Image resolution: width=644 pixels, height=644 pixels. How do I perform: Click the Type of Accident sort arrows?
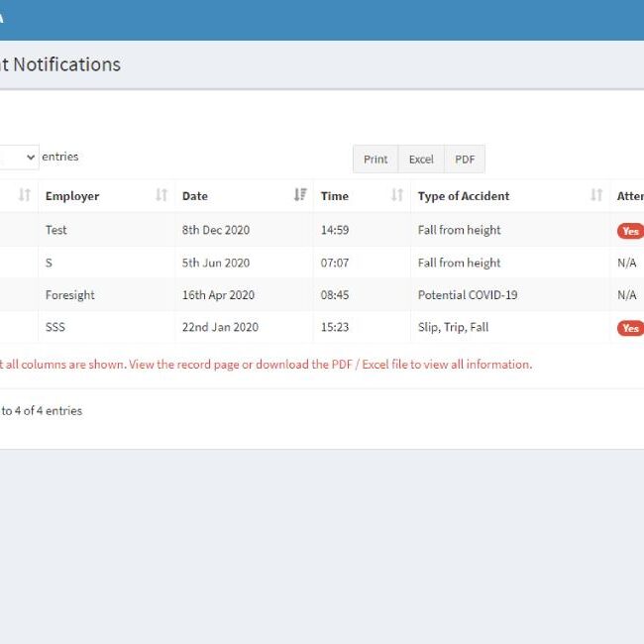coord(596,196)
